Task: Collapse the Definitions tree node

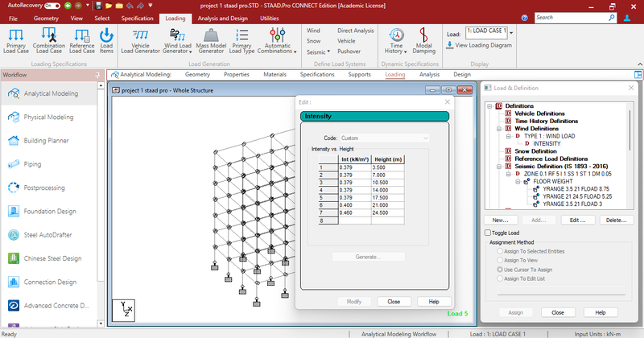Action: 490,106
